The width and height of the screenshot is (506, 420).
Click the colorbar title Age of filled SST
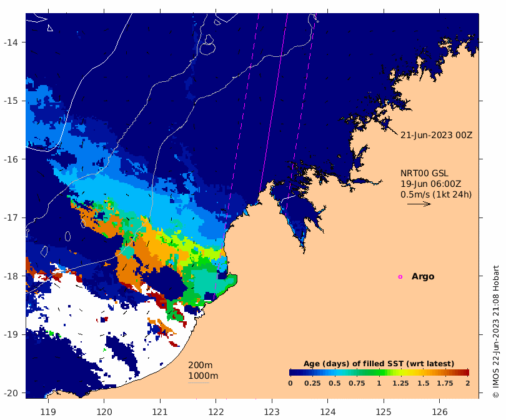(379, 364)
